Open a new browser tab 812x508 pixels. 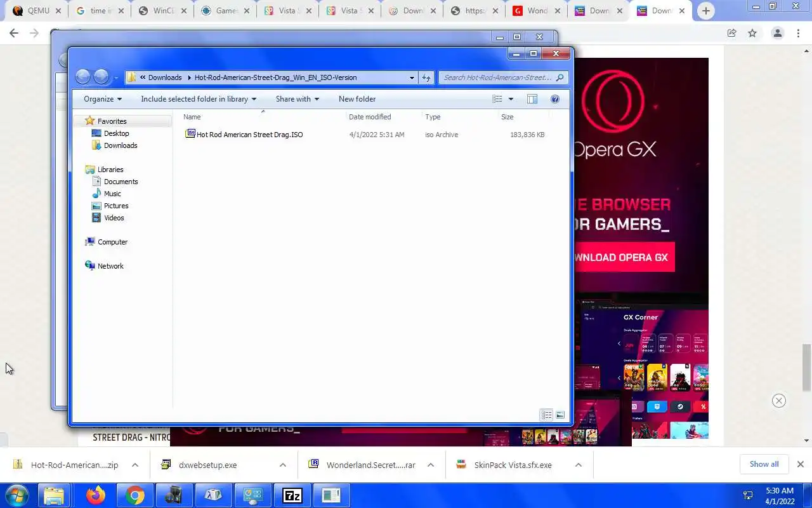(x=705, y=11)
